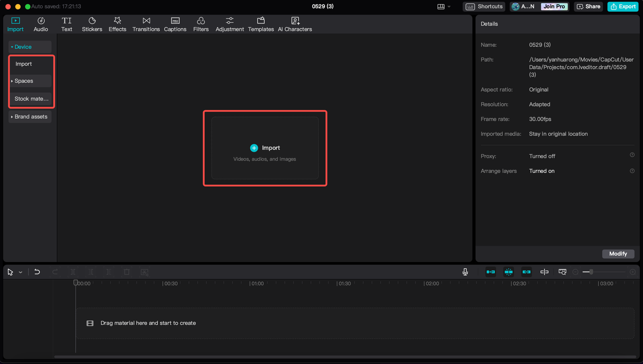643x364 pixels.
Task: Open the Spaces item in the sidebar
Action: pyautogui.click(x=24, y=81)
